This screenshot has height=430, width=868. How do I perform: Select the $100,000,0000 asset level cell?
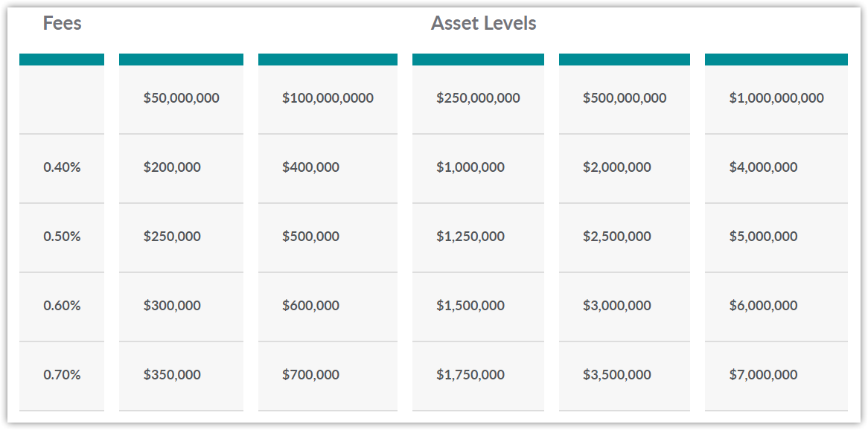click(328, 98)
